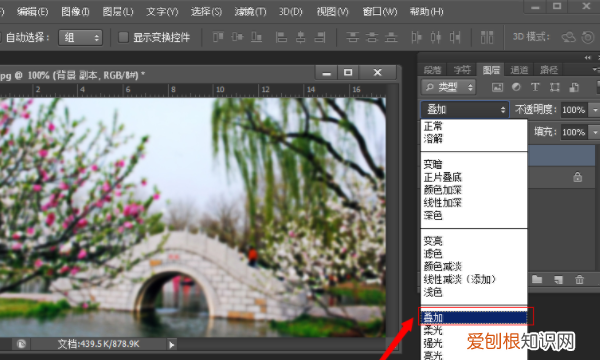Select 正片叠底 blend mode

coord(474,177)
